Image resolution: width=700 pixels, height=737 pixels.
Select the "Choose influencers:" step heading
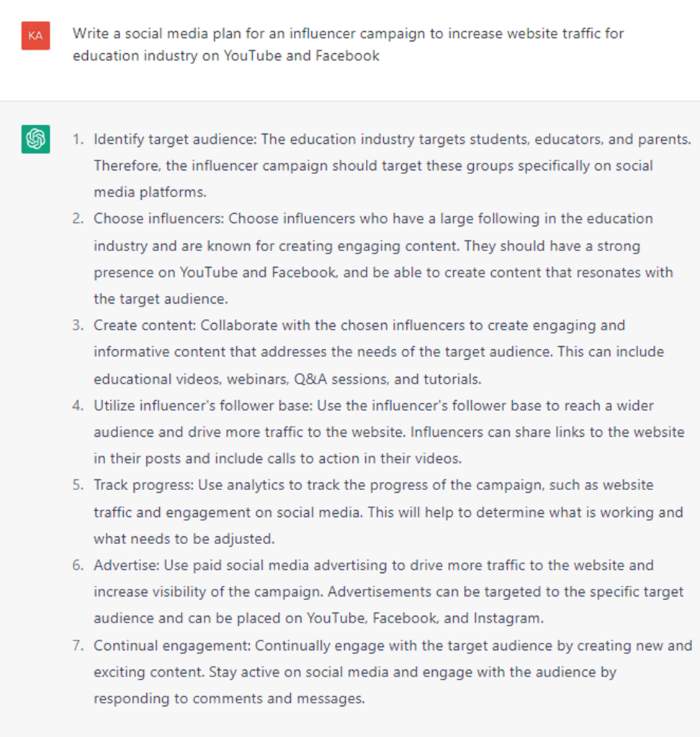158,219
